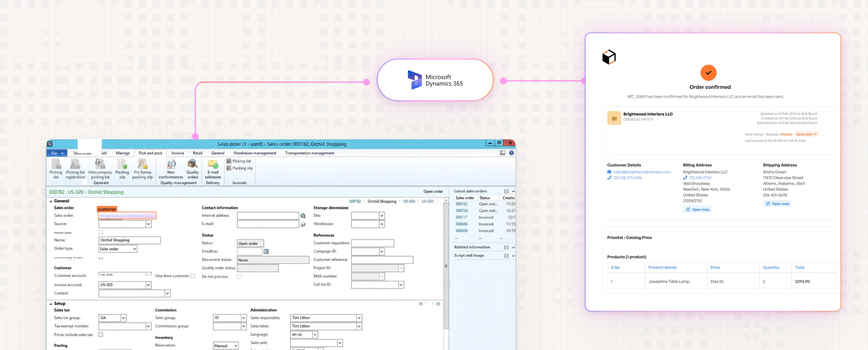Open the Sync now dropdown
This screenshot has width=868, height=350.
[x=807, y=134]
